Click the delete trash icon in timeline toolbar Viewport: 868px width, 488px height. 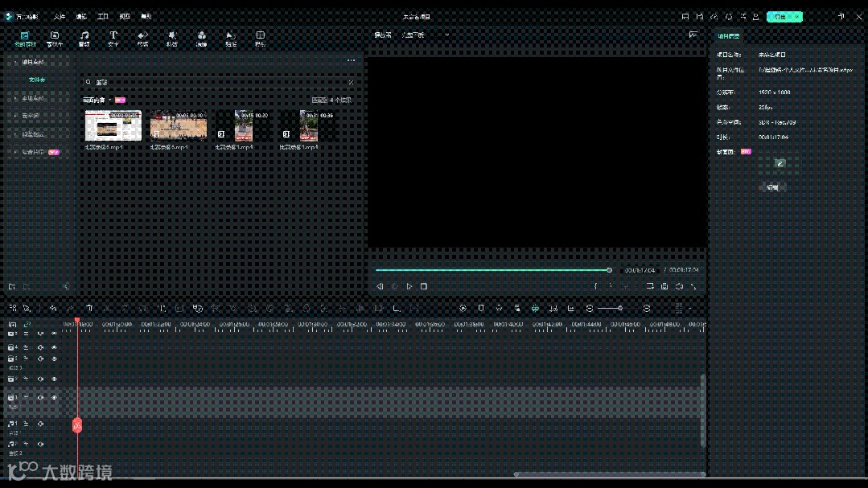click(x=89, y=308)
